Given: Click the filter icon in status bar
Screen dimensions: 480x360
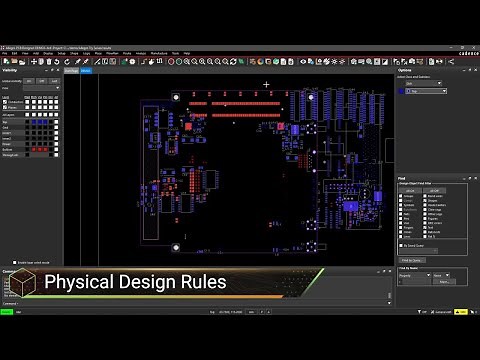Looking at the screenshot, I should pos(419,312).
